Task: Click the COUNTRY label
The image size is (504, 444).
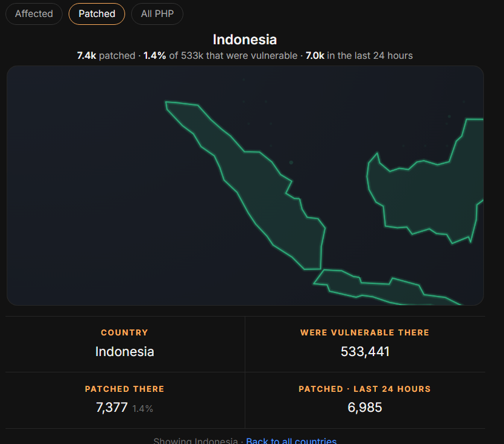Action: [x=124, y=332]
